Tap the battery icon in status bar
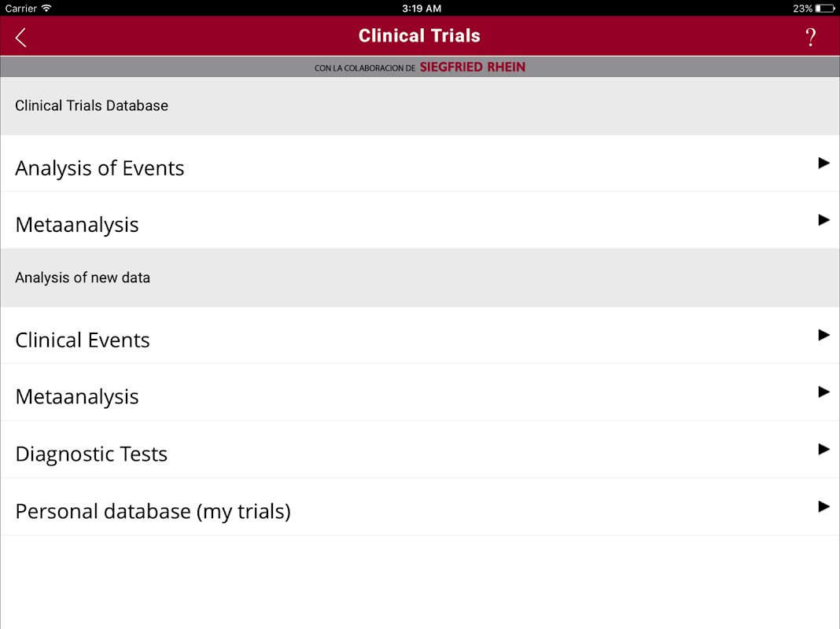This screenshot has height=629, width=840. (x=825, y=8)
